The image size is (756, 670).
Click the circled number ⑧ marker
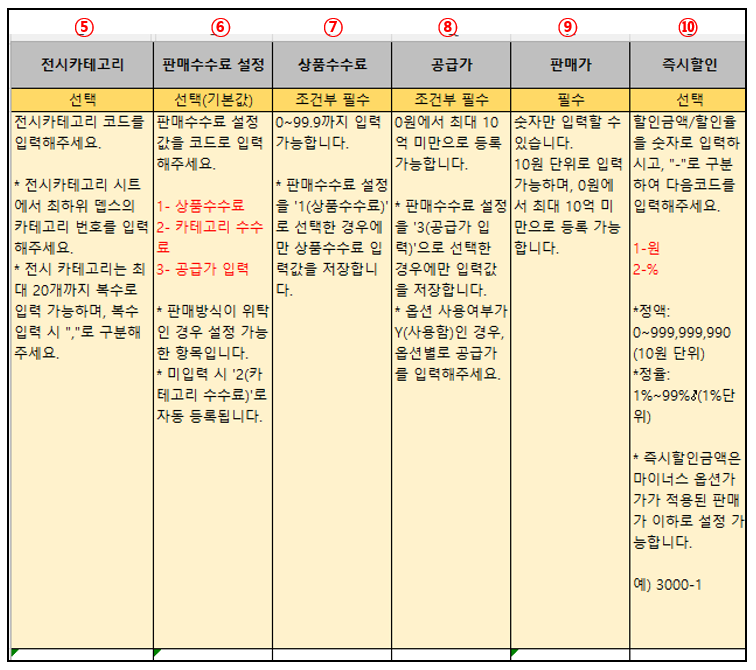click(451, 27)
